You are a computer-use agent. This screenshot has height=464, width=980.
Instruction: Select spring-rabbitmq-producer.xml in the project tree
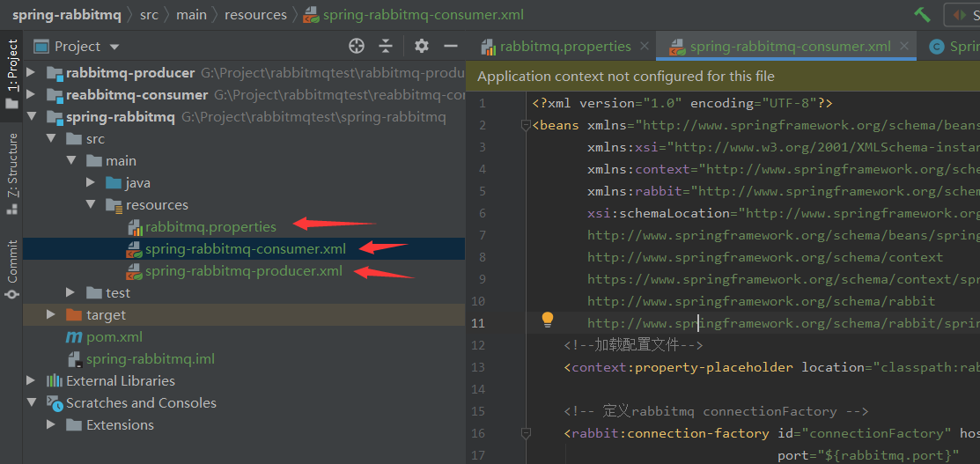coord(244,271)
